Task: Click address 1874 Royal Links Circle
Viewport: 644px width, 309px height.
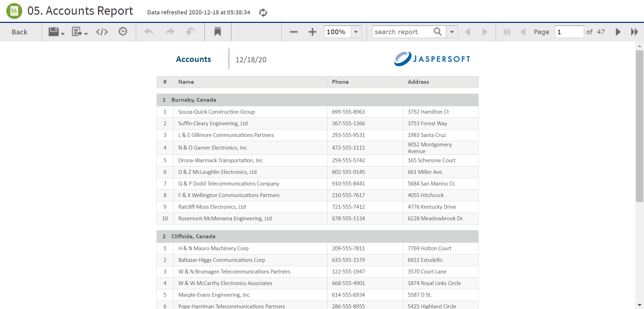Action: (x=434, y=283)
